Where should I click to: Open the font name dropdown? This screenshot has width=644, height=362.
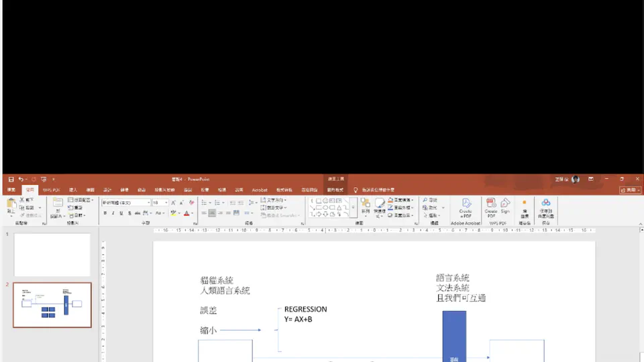tap(148, 202)
